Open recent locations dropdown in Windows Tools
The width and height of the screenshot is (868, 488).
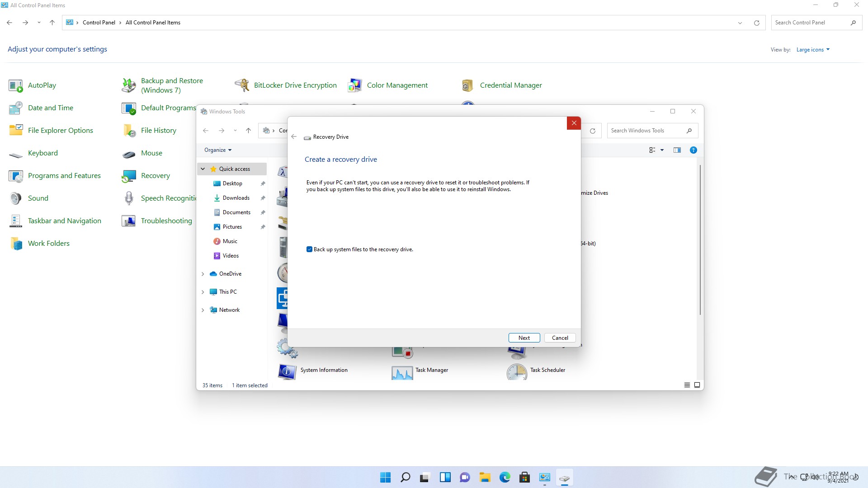235,131
